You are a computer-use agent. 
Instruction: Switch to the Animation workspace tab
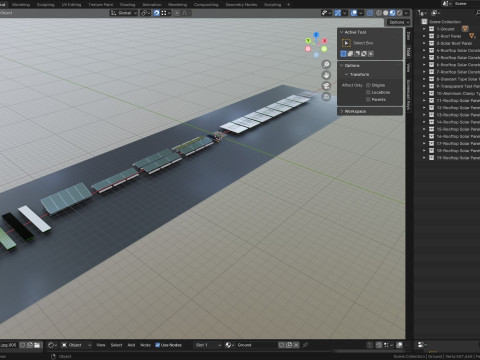point(152,5)
